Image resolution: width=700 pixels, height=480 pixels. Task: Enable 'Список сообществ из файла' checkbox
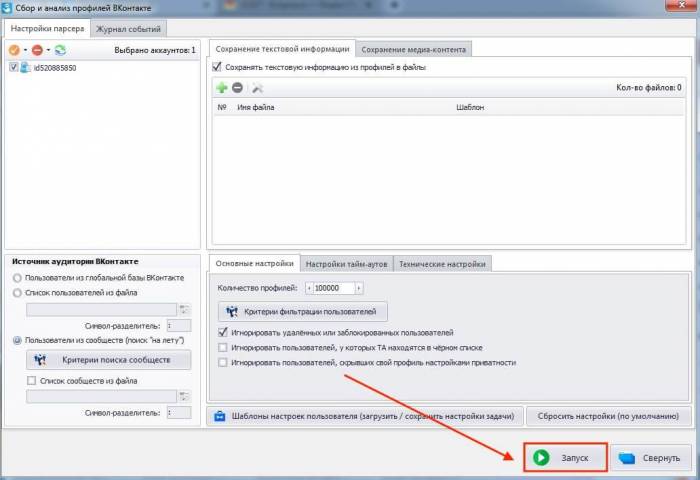pos(31,381)
